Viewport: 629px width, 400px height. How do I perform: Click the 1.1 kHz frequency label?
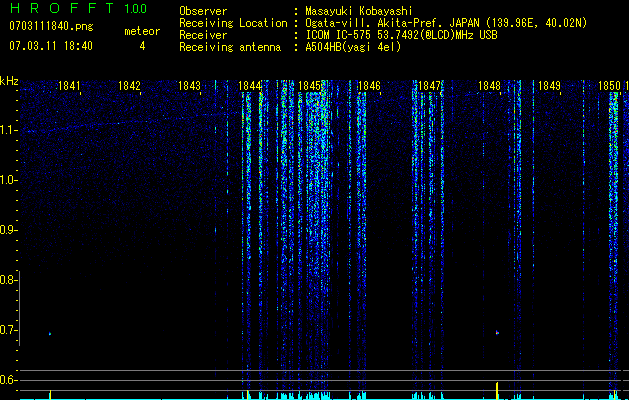(x=8, y=130)
